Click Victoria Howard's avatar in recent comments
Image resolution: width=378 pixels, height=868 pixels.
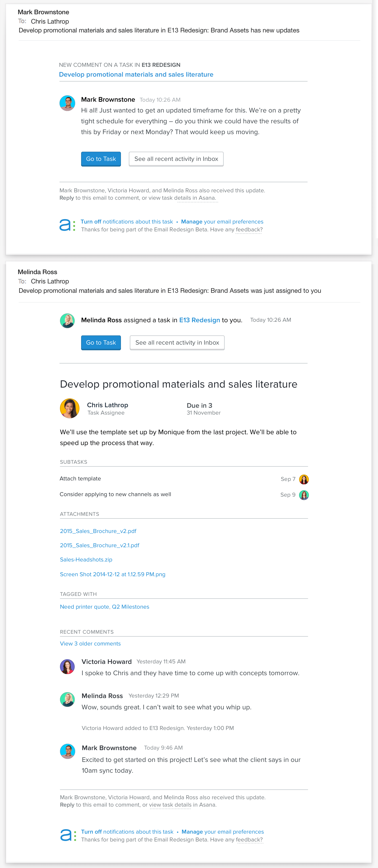pos(67,667)
